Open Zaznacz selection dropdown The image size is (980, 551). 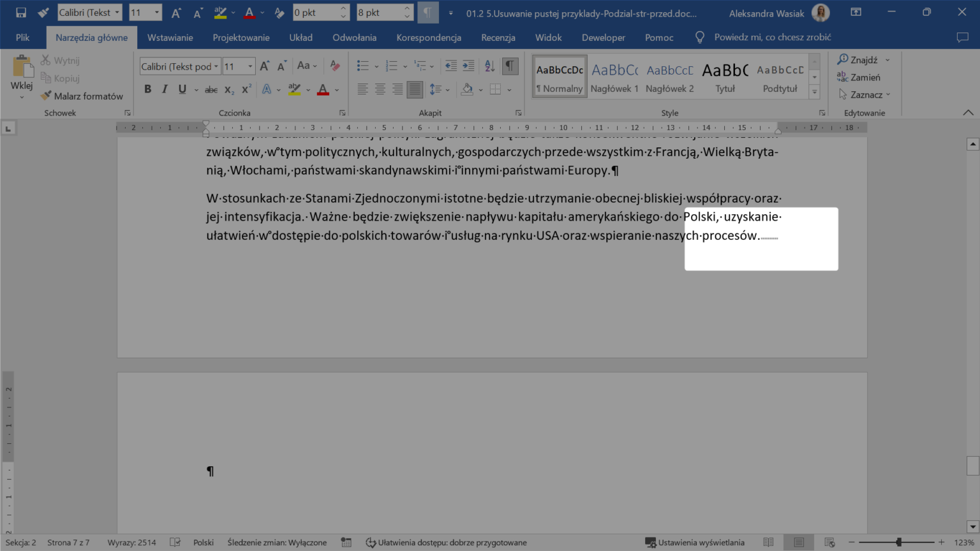[865, 94]
